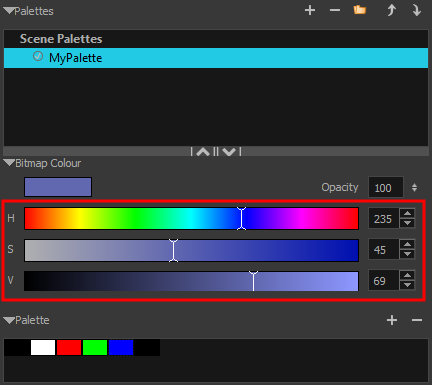This screenshot has width=432, height=385.
Task: Move palette down with down arrow
Action: tap(417, 10)
